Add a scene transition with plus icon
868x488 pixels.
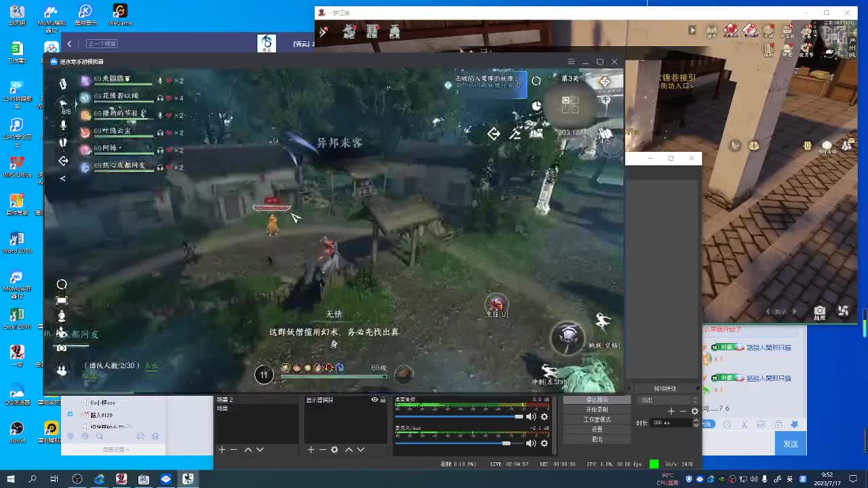[671, 411]
